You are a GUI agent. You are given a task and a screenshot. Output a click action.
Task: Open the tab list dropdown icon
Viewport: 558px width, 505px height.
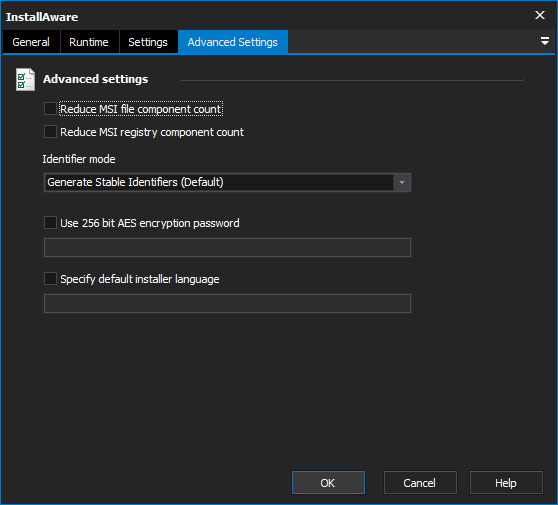pyautogui.click(x=544, y=41)
